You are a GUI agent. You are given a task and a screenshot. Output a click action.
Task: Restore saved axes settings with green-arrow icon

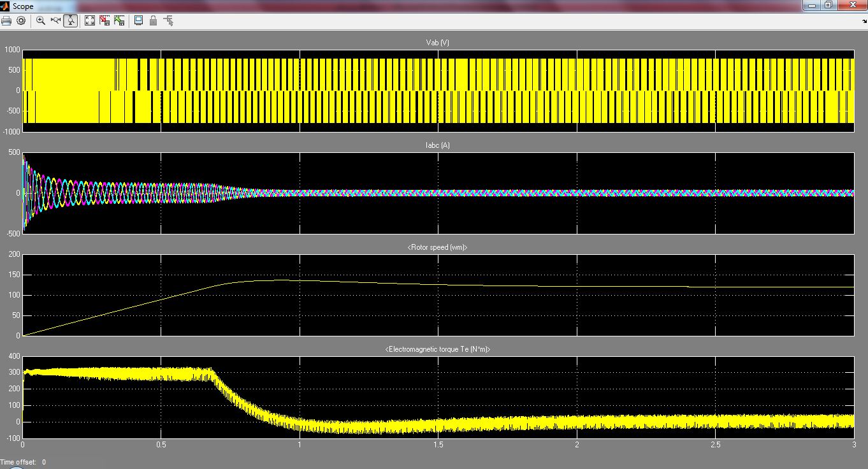click(119, 20)
